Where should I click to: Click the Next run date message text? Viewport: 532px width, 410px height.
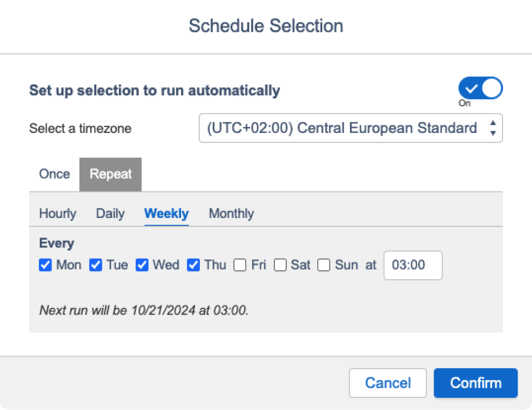point(144,310)
